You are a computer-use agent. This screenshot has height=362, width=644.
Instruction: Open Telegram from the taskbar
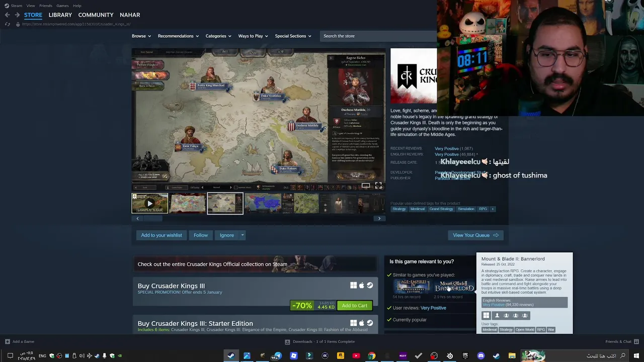pos(278,355)
